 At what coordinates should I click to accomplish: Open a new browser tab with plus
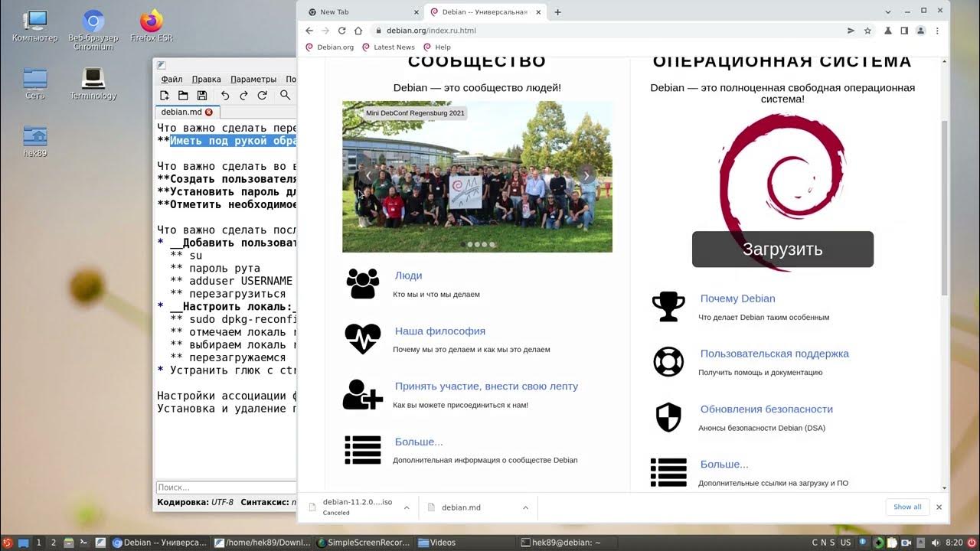click(557, 12)
